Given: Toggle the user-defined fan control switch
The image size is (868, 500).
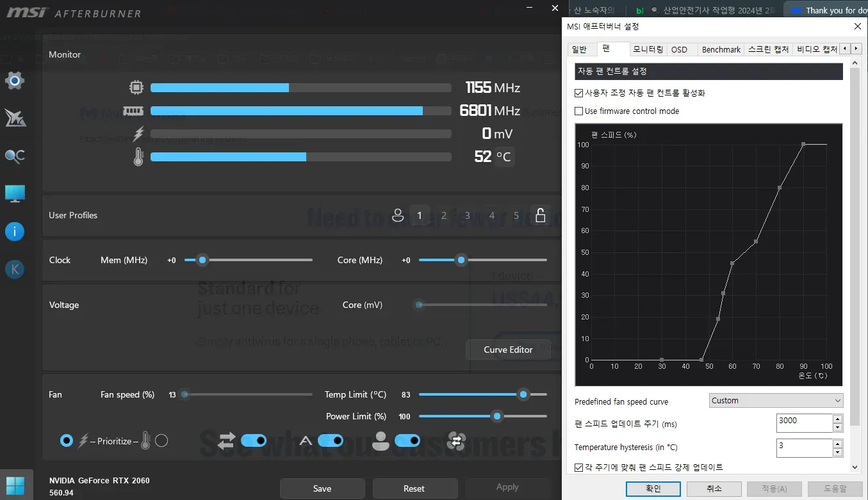Looking at the screenshot, I should [x=407, y=440].
